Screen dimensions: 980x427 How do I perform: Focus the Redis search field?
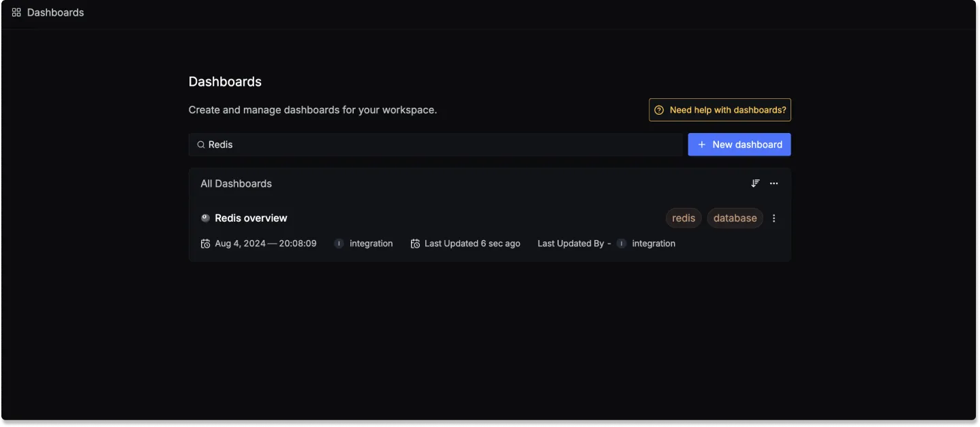(435, 145)
